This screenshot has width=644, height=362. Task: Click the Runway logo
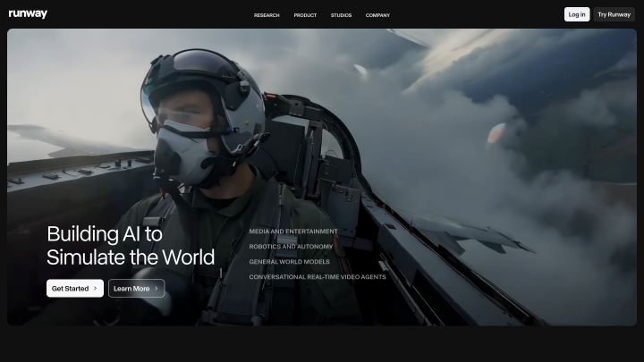point(28,14)
